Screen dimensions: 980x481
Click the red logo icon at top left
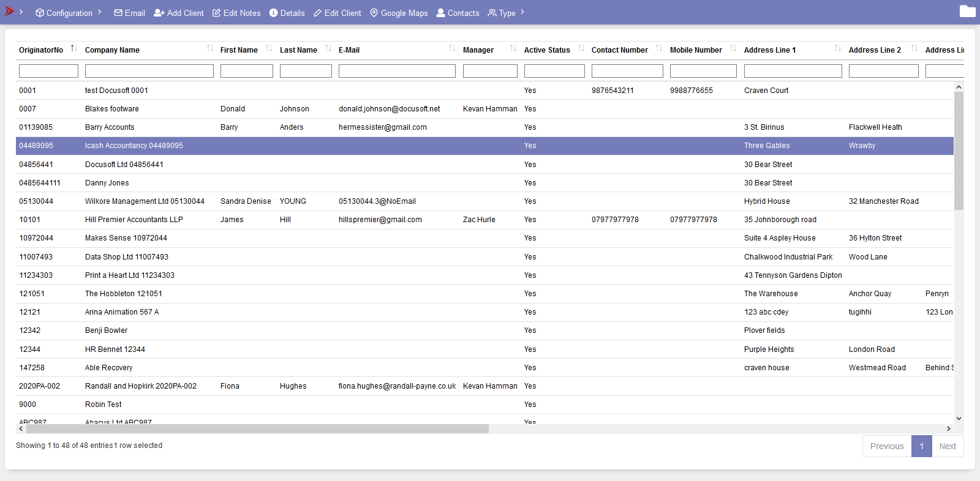9,11
